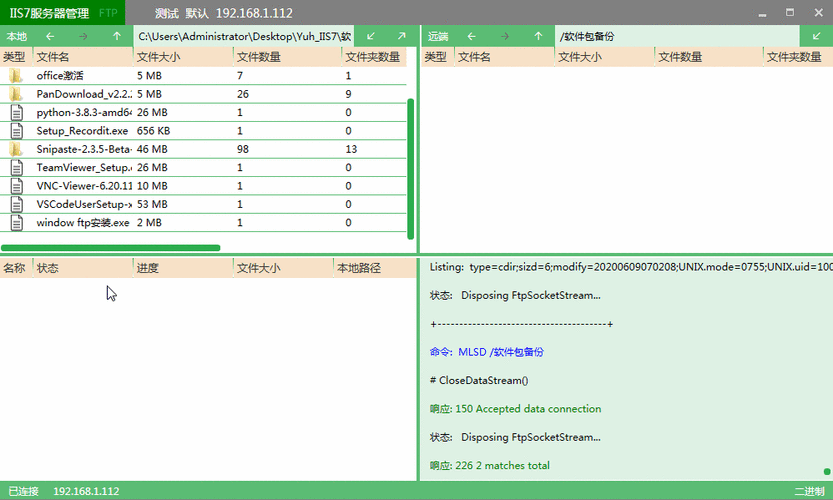Screen dimensions: 833x500
Task: Switch to the FTP tab
Action: tap(107, 12)
